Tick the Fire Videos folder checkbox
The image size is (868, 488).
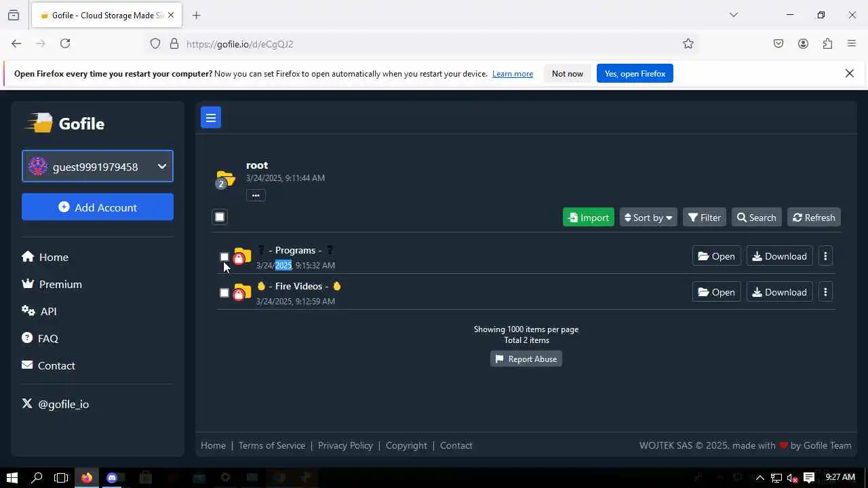[x=224, y=293]
